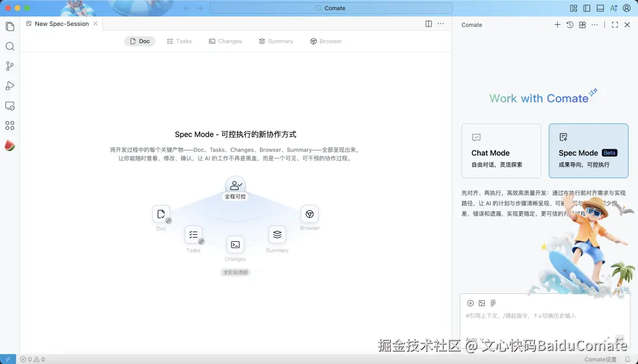Send message with the enter arrow button
The width and height of the screenshot is (638, 364).
[x=619, y=339]
